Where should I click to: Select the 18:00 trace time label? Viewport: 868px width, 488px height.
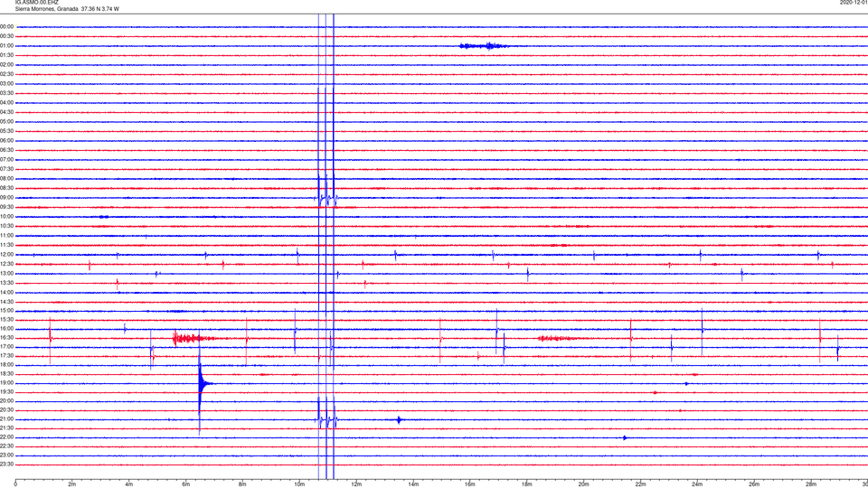click(x=6, y=364)
